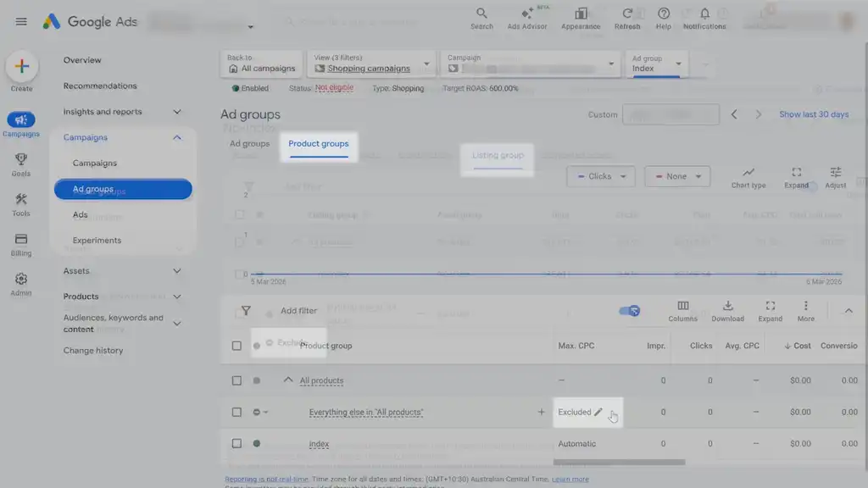The height and width of the screenshot is (488, 868).
Task: Expand the Products section
Action: [177, 297]
